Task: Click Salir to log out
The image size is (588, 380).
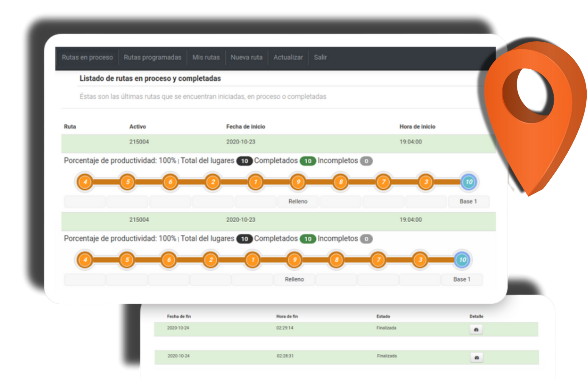Action: pos(320,57)
